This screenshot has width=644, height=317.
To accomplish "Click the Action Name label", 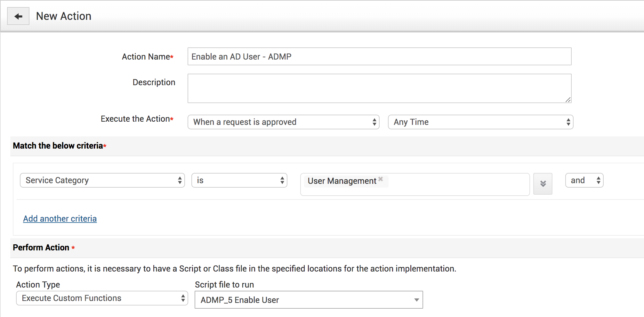I will coord(146,57).
